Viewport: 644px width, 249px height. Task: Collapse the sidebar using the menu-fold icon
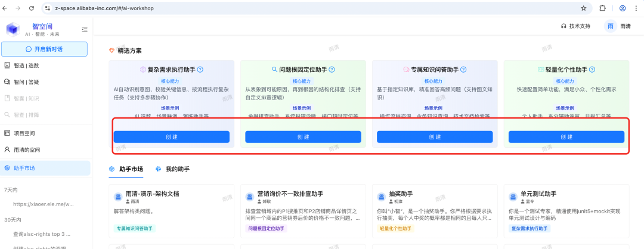click(84, 29)
